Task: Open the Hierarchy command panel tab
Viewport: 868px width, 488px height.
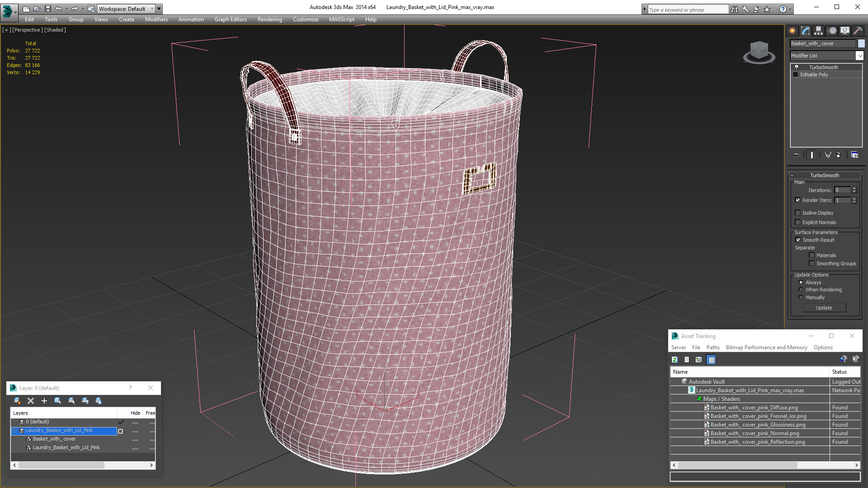Action: (x=818, y=31)
